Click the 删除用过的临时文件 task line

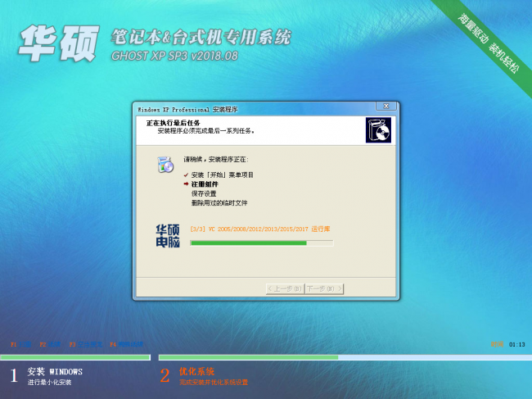click(x=219, y=202)
